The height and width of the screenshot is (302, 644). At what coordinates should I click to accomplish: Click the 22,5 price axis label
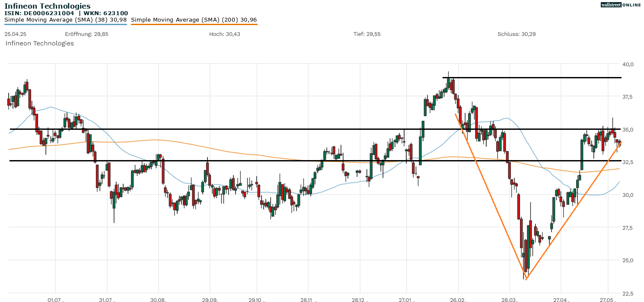coord(628,293)
